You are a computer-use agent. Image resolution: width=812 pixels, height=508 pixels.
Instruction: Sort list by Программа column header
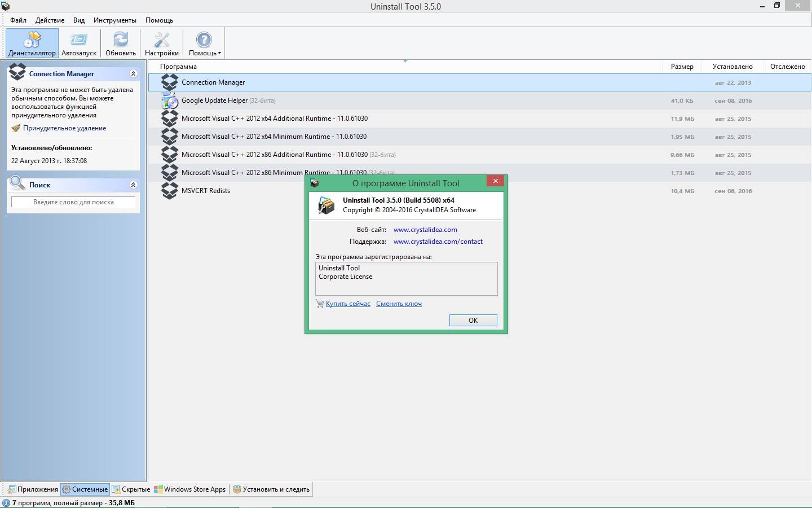point(178,67)
